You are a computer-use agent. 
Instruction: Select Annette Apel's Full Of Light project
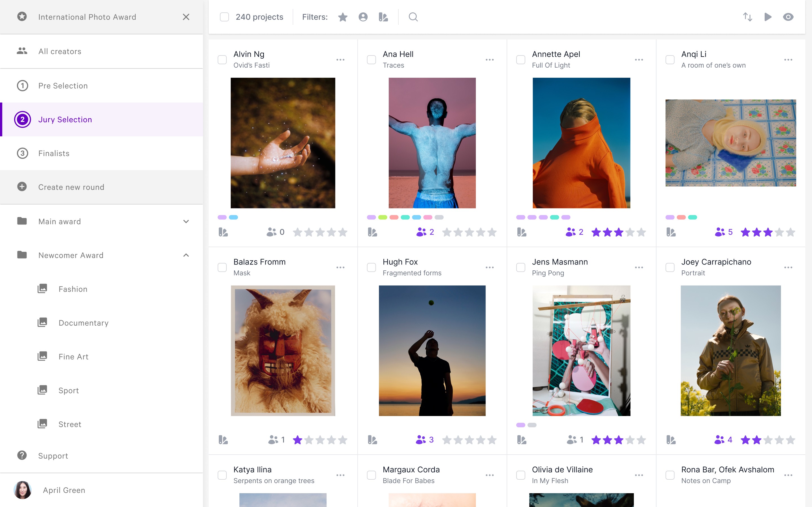[x=521, y=59]
